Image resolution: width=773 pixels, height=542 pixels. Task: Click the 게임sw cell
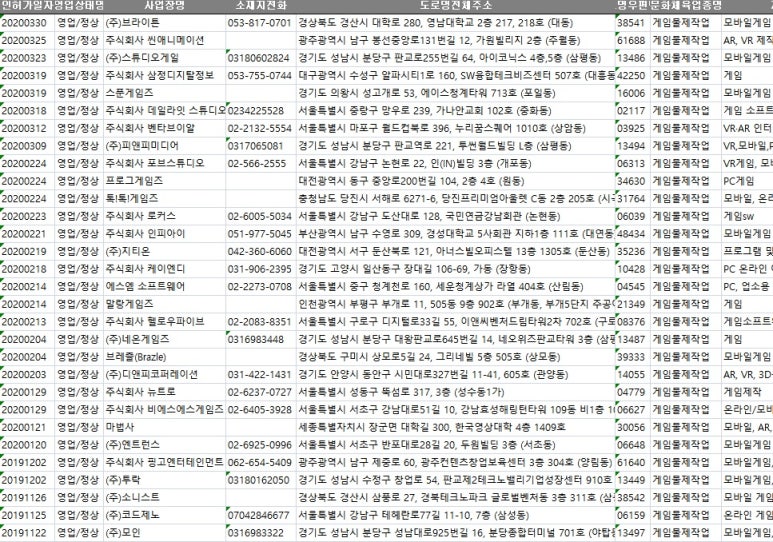[747, 216]
